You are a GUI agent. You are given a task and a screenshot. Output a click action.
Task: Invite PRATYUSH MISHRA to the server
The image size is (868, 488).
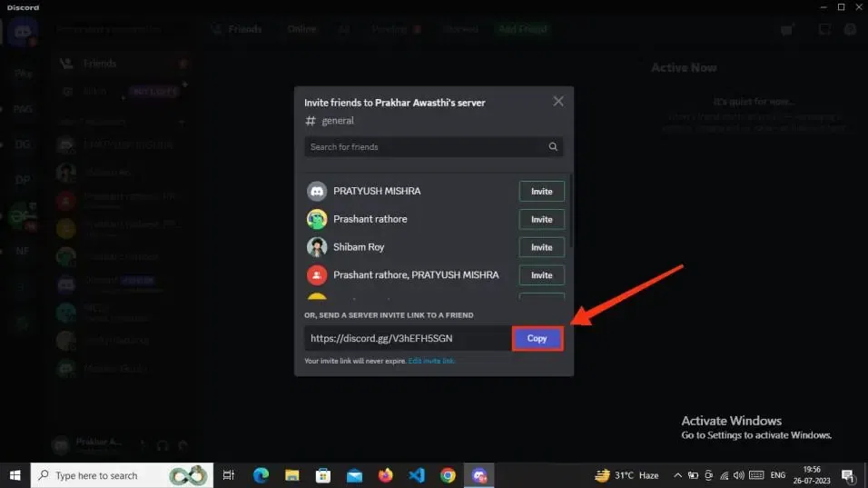coord(541,191)
